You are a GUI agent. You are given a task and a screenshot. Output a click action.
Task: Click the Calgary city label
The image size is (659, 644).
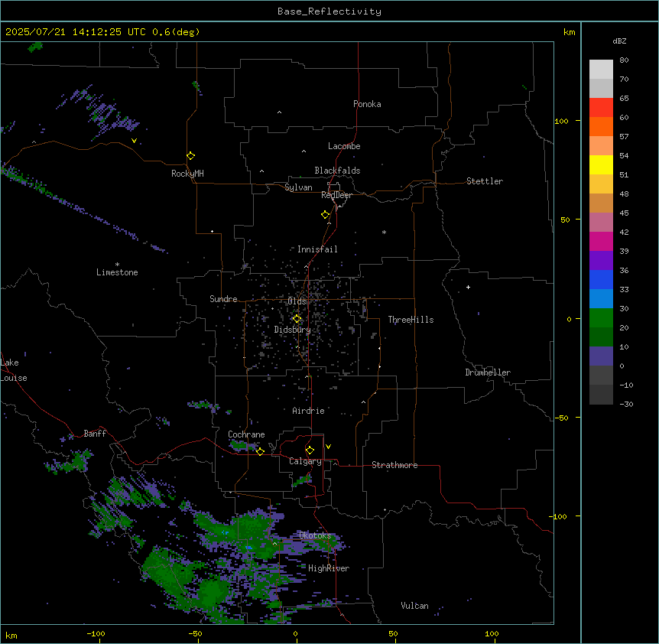click(x=305, y=461)
